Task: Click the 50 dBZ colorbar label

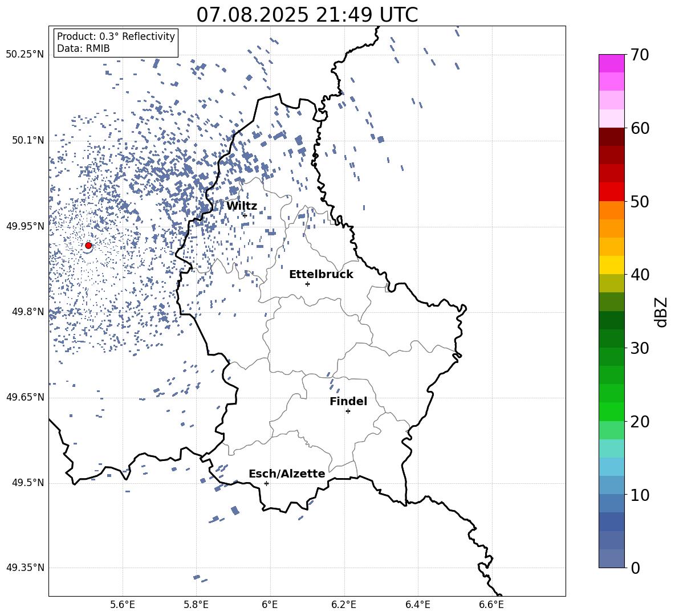Action: 640,202
